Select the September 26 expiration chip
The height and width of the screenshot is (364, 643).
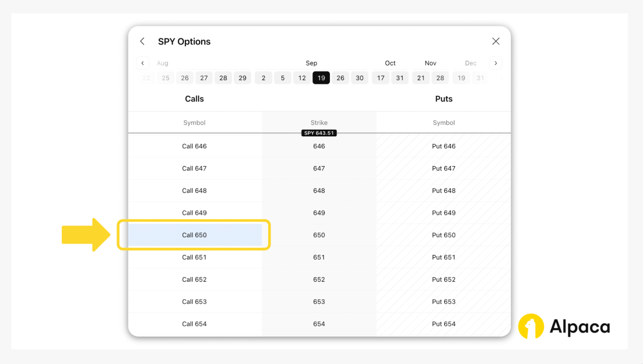click(x=340, y=77)
